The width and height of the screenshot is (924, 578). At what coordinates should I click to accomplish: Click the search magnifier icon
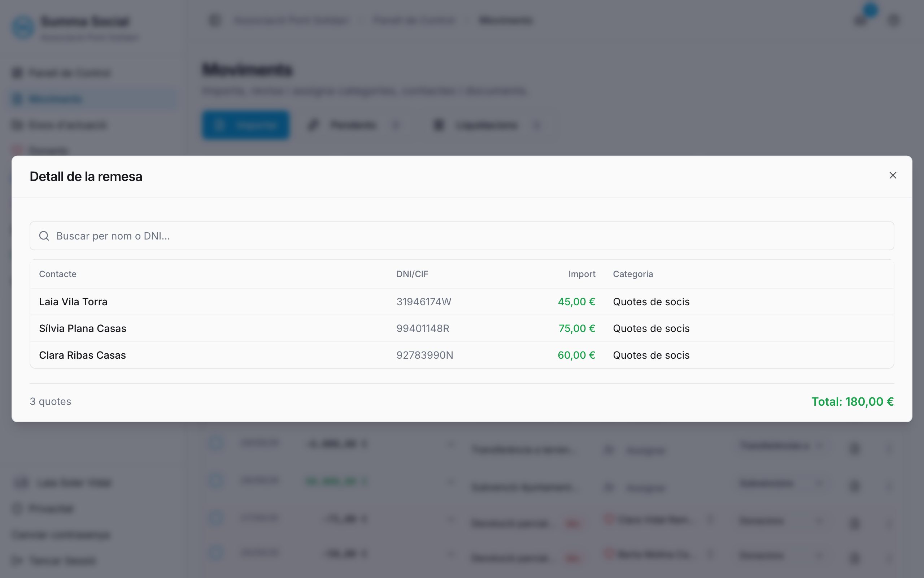pyautogui.click(x=44, y=236)
